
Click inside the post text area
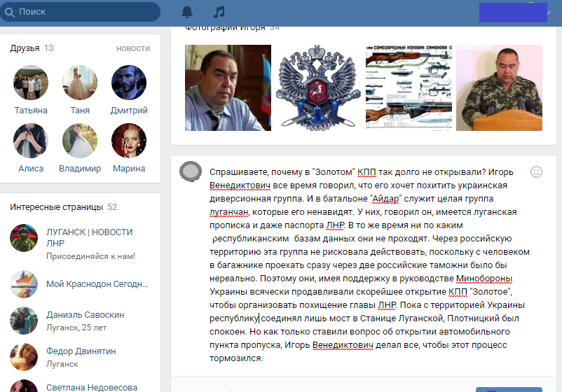(369, 265)
